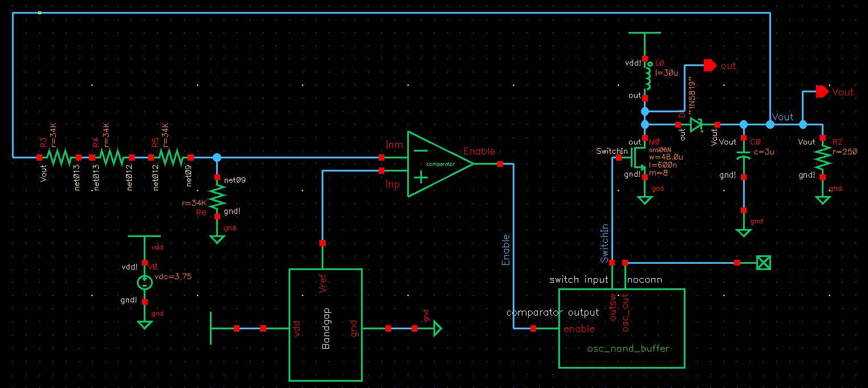Select junction dot where feedback meets Vout
868x388 pixels.
coord(770,124)
